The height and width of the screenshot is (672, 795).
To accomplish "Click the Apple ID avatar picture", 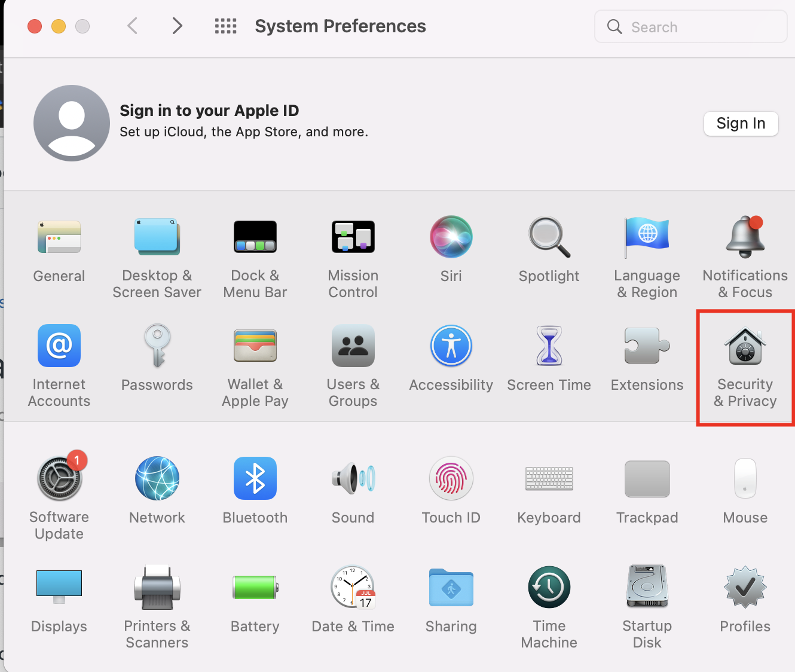I will tap(72, 123).
